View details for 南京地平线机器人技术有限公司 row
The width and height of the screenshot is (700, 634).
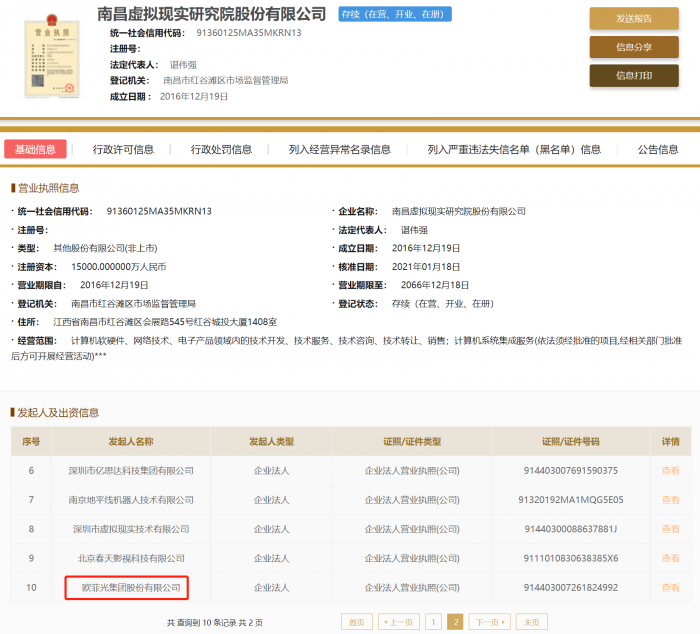(x=671, y=500)
